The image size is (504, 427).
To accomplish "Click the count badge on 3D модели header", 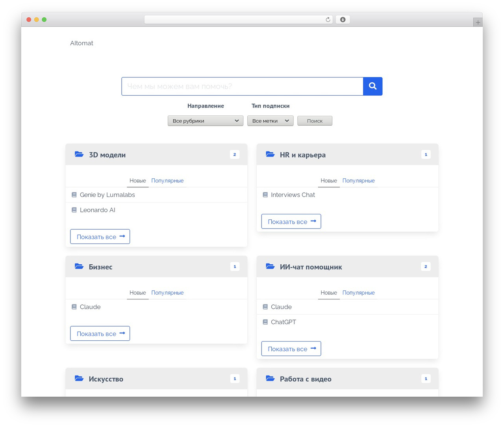I will click(x=235, y=154).
